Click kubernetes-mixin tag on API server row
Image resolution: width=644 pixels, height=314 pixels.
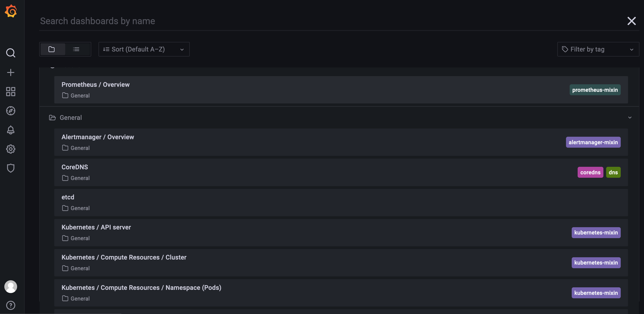click(596, 233)
